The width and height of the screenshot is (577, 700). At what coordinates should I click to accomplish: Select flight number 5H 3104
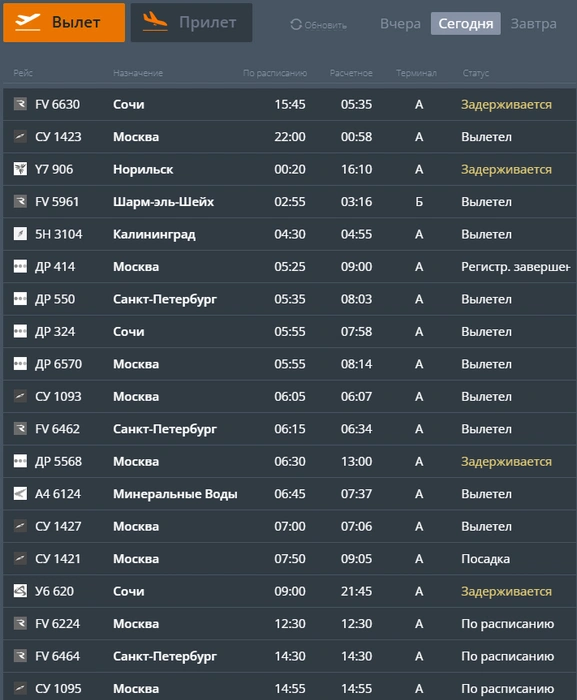59,234
